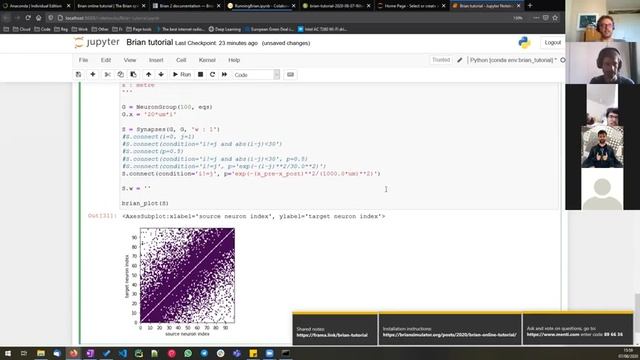Switch to the Anaconda Individual Edition tab
This screenshot has height=360, width=640.
pyautogui.click(x=36, y=6)
